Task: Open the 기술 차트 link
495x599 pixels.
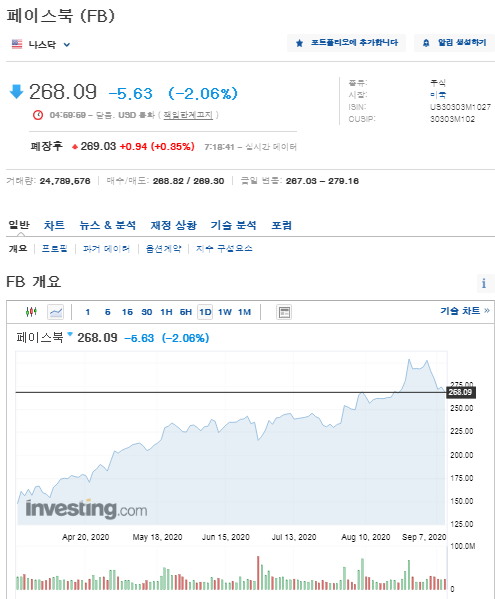Action: point(465,311)
